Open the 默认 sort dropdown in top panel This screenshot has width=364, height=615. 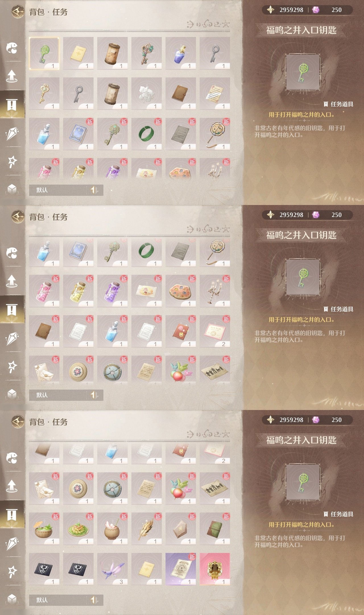coord(66,190)
